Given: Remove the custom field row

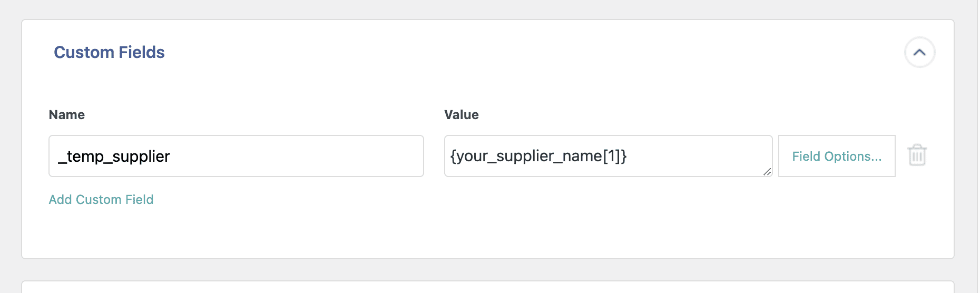Looking at the screenshot, I should click(x=917, y=155).
